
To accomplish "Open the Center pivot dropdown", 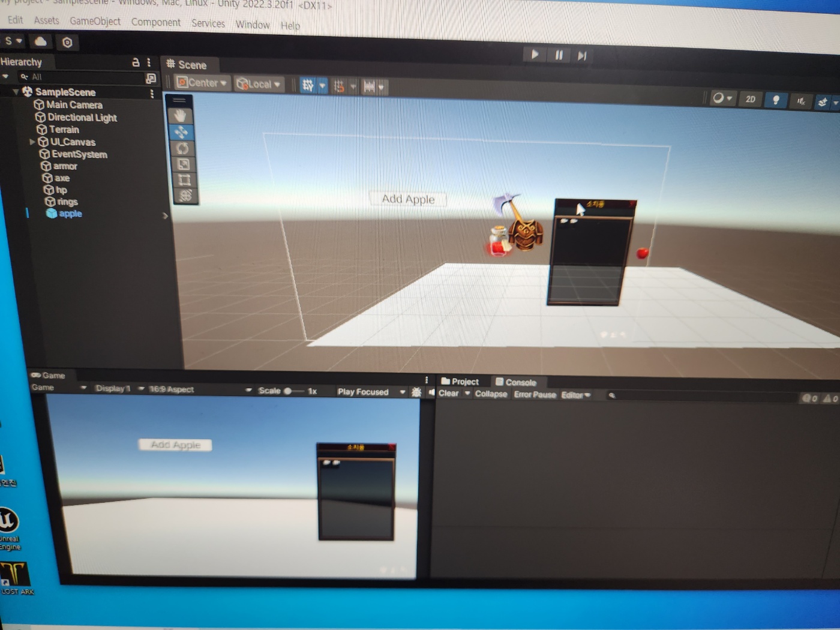I will click(x=202, y=83).
